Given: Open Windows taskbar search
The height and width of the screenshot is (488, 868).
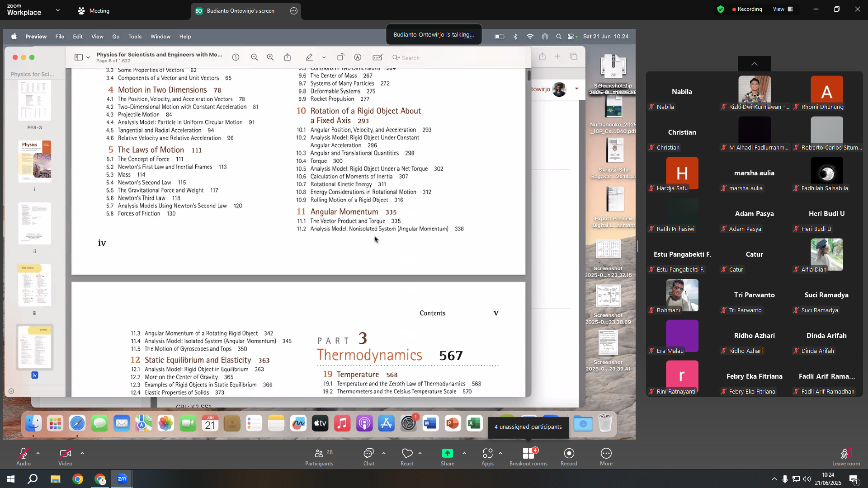Looking at the screenshot, I should pyautogui.click(x=33, y=479).
